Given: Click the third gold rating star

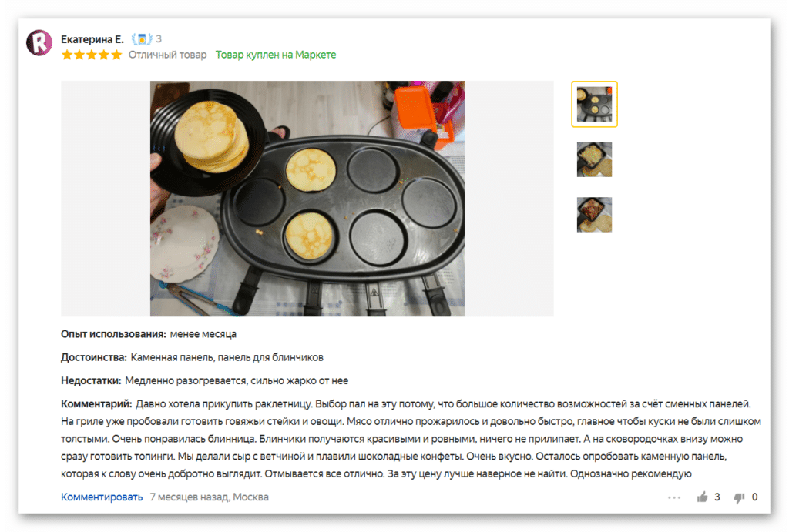Looking at the screenshot, I should 92,55.
